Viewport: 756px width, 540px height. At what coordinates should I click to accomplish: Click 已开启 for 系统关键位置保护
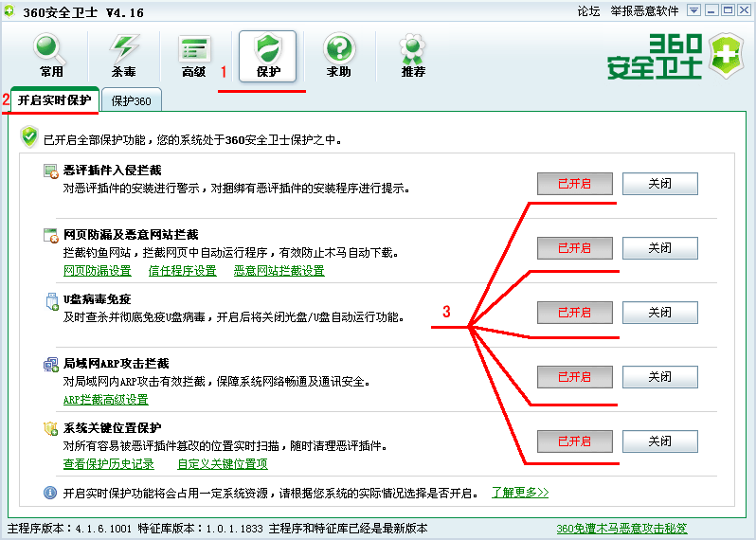click(x=574, y=441)
